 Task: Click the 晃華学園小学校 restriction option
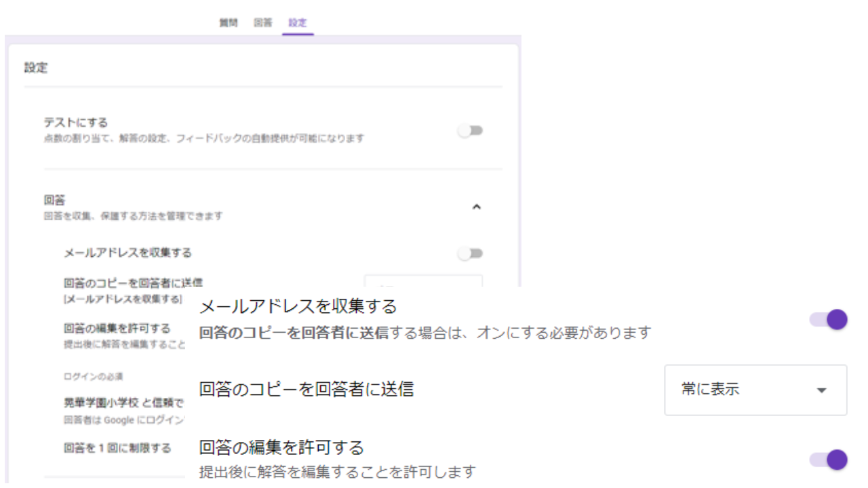[123, 403]
